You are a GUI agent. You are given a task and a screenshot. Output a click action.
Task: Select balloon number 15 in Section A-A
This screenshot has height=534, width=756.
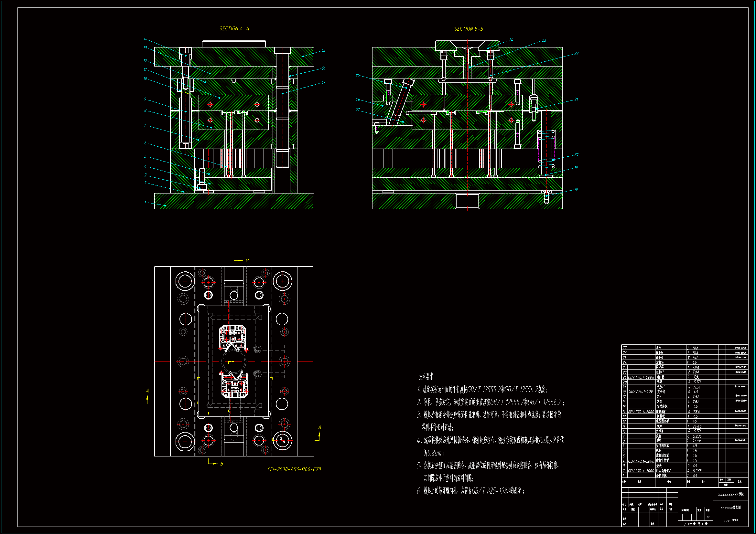pos(323,50)
